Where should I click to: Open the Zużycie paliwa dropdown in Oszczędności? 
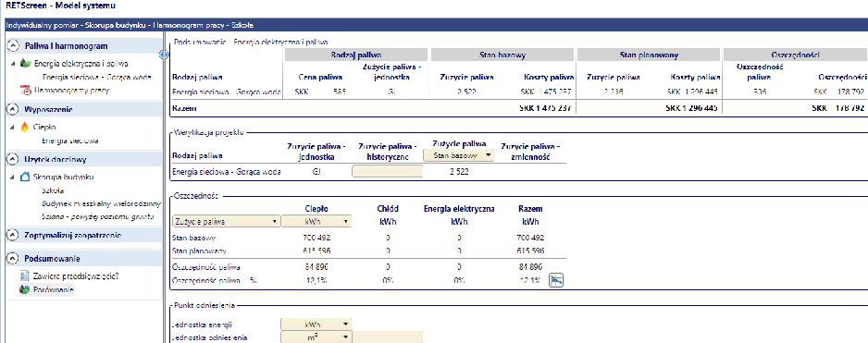(226, 221)
